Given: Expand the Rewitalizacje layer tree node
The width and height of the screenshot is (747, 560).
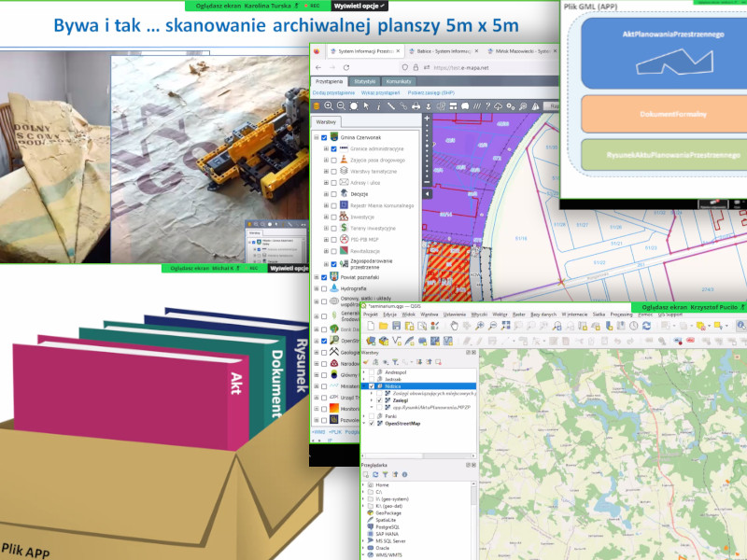Looking at the screenshot, I should (326, 251).
